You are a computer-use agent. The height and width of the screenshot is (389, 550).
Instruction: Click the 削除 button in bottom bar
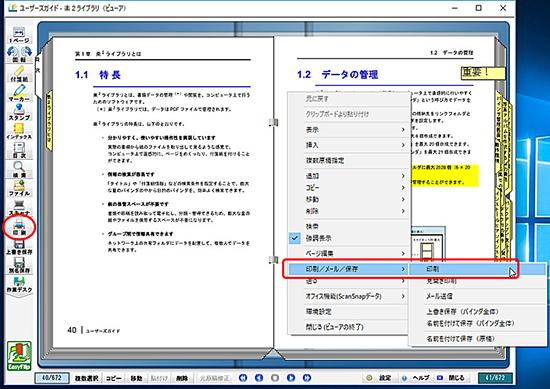pos(182,378)
